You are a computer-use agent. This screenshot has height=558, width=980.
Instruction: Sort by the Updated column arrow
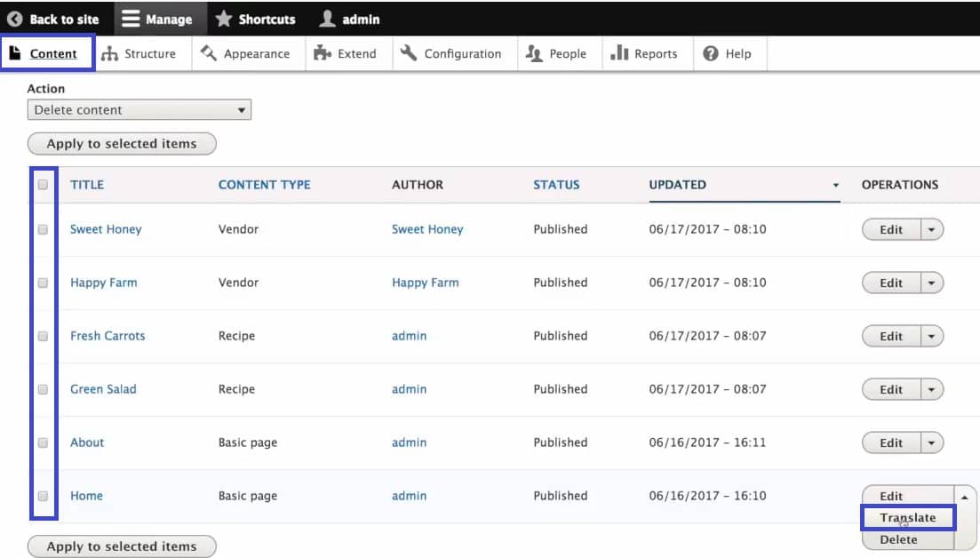(x=834, y=186)
